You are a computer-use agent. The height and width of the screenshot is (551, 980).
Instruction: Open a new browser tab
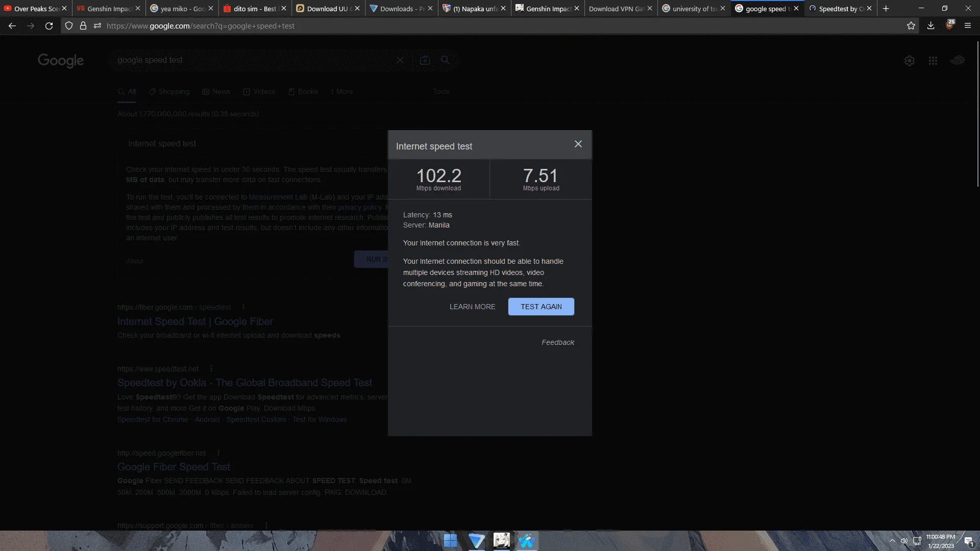[886, 9]
